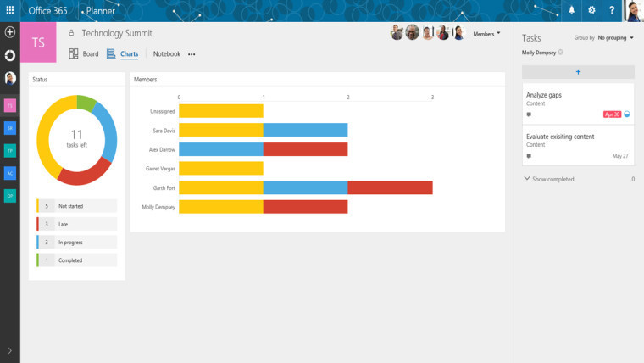
Task: Click the Planner app title in header
Action: (x=101, y=11)
